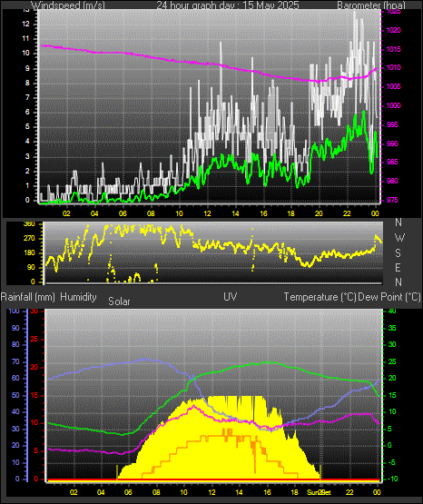Click the S compass label beside wind direction

[398, 253]
